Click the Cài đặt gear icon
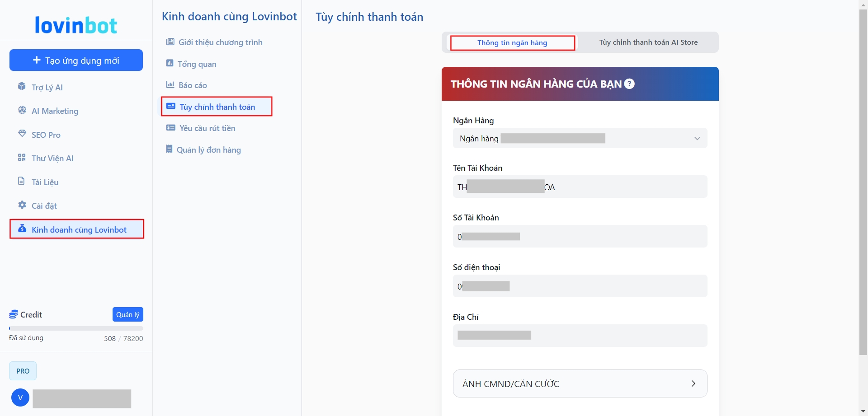The width and height of the screenshot is (868, 416). pyautogui.click(x=22, y=205)
